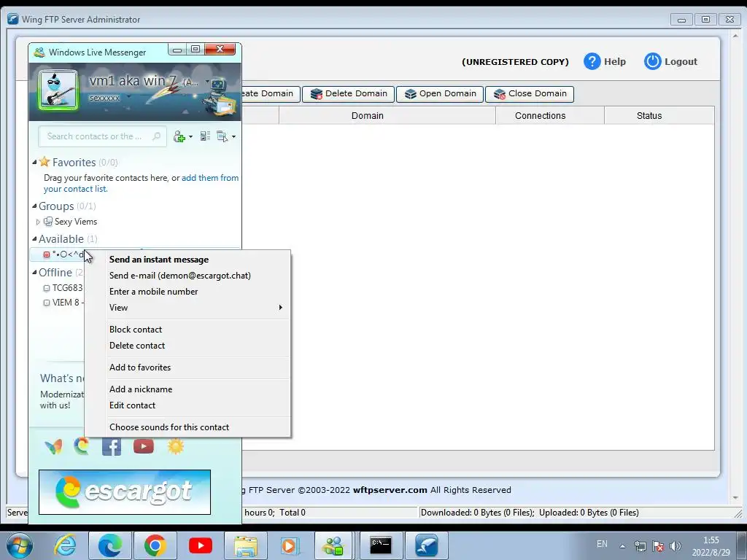Collapse the Available section
Image resolution: width=747 pixels, height=560 pixels.
pos(34,239)
